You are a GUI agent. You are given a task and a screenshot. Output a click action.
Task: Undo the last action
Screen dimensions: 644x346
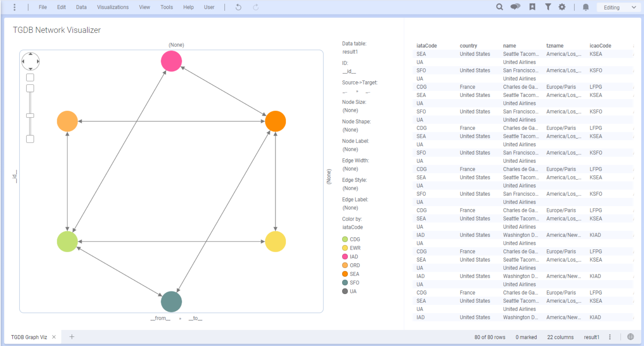(238, 7)
